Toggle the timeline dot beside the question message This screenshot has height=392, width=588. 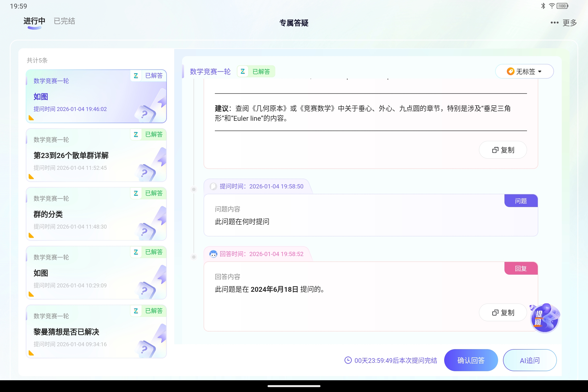tap(194, 189)
